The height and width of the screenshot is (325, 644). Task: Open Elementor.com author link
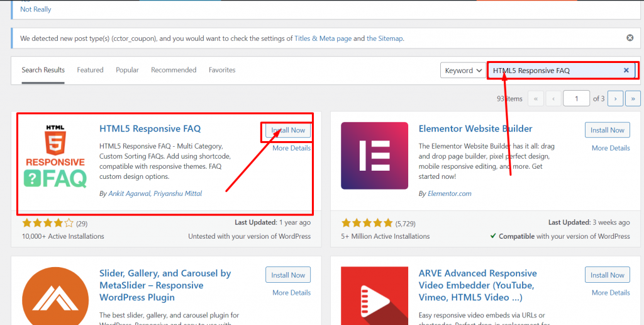point(449,193)
